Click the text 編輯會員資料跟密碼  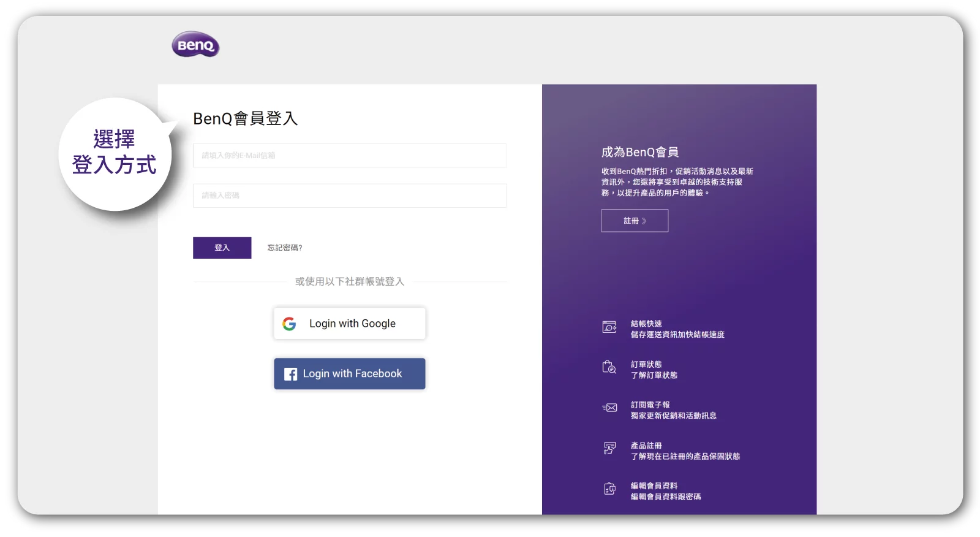[666, 497]
